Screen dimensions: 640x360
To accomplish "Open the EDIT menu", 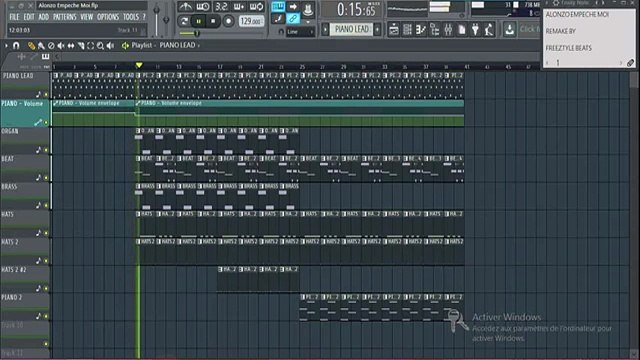I will pos(29,17).
